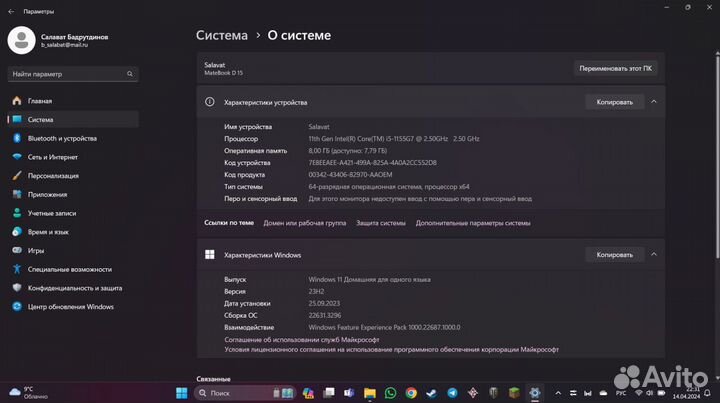The width and height of the screenshot is (720, 403).
Task: Click 'Переименовать этот ПК' button
Action: (x=615, y=68)
